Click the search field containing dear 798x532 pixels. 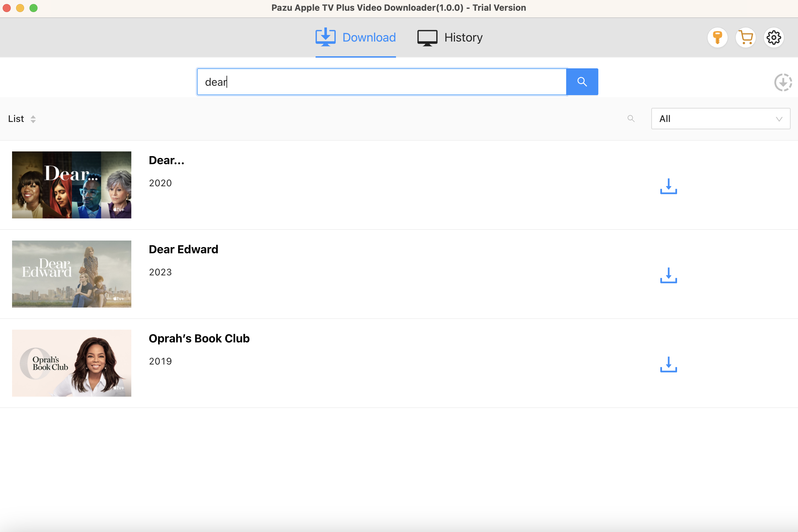(x=381, y=82)
